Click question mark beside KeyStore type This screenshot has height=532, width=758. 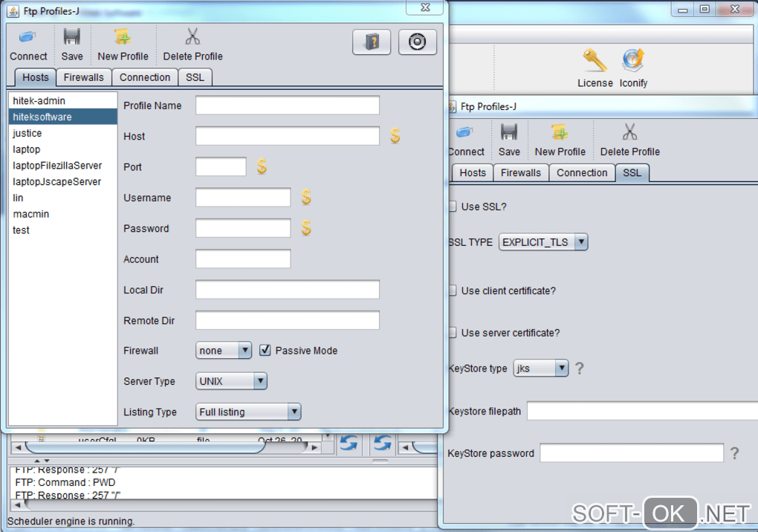click(579, 369)
